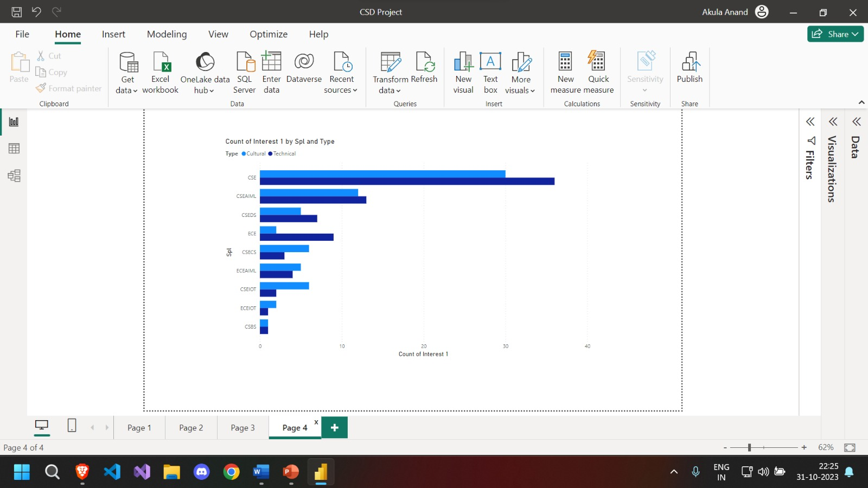868x488 pixels.
Task: Create a Quick measure
Action: pyautogui.click(x=598, y=73)
